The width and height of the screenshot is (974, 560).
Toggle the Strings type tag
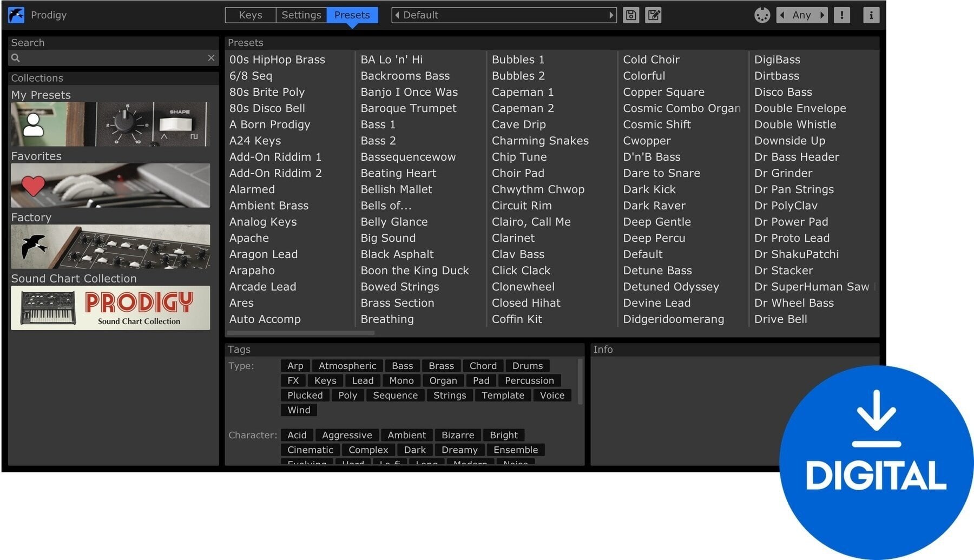point(450,396)
